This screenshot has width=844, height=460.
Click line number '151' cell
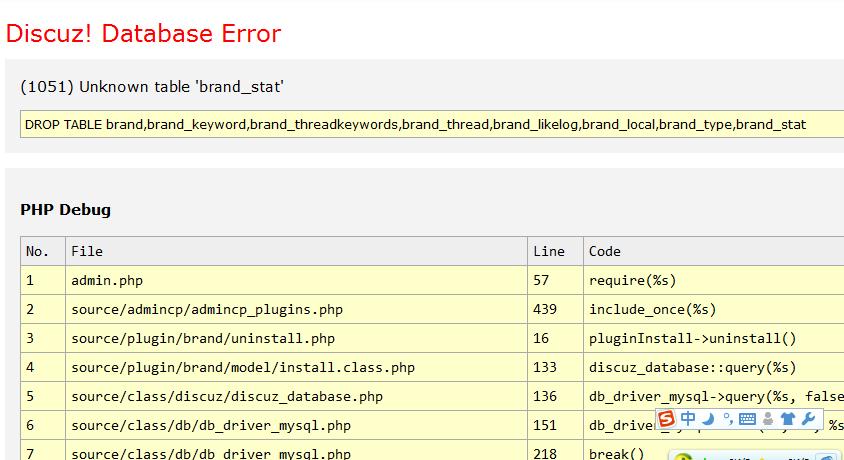pos(555,426)
